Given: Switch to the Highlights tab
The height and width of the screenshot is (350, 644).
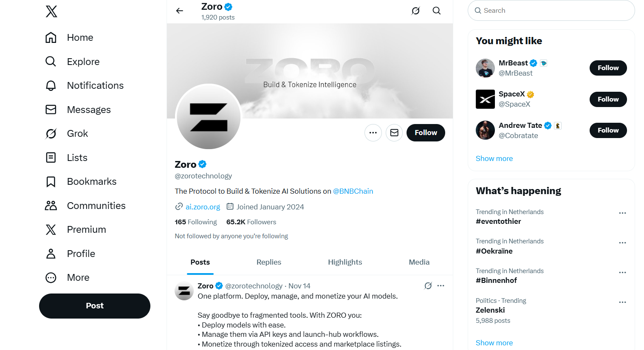Looking at the screenshot, I should coord(345,262).
